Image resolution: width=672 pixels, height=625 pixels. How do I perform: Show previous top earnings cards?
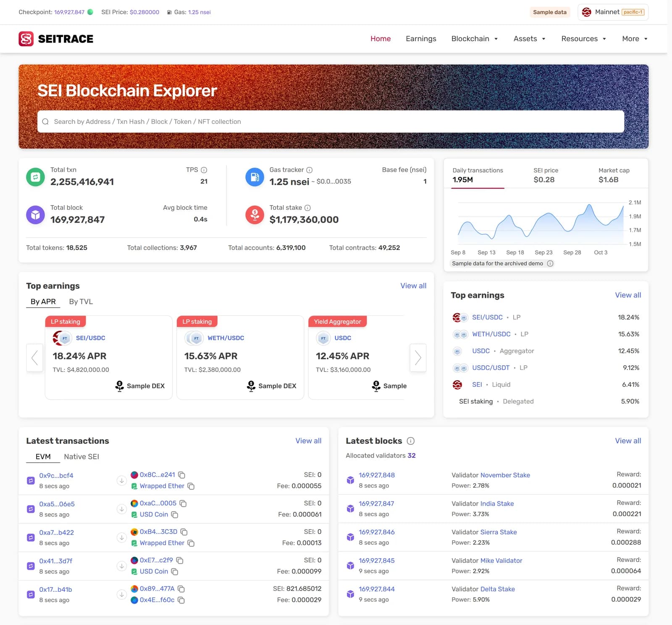tap(34, 358)
